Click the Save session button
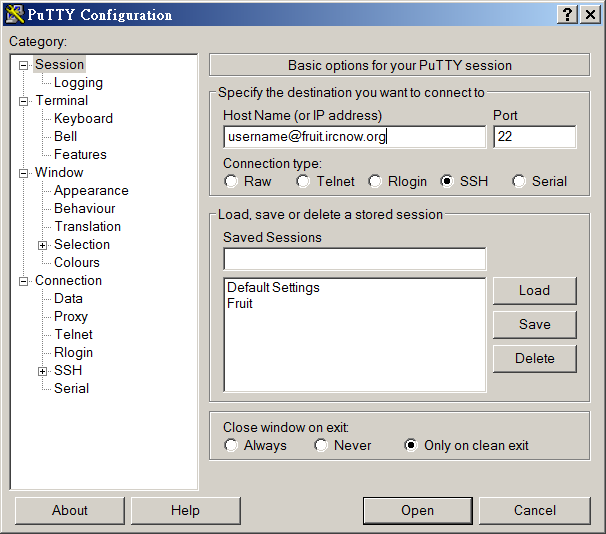 pyautogui.click(x=535, y=325)
